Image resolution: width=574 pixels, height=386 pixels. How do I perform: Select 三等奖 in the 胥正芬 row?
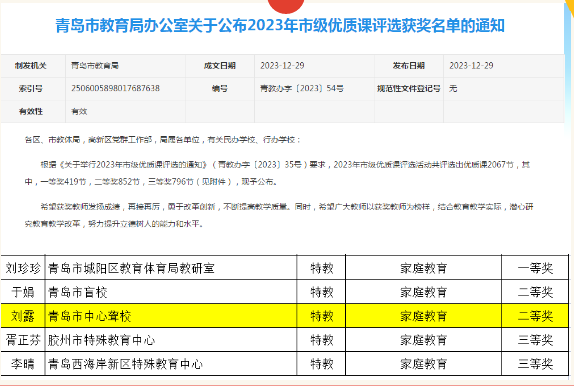tap(535, 340)
